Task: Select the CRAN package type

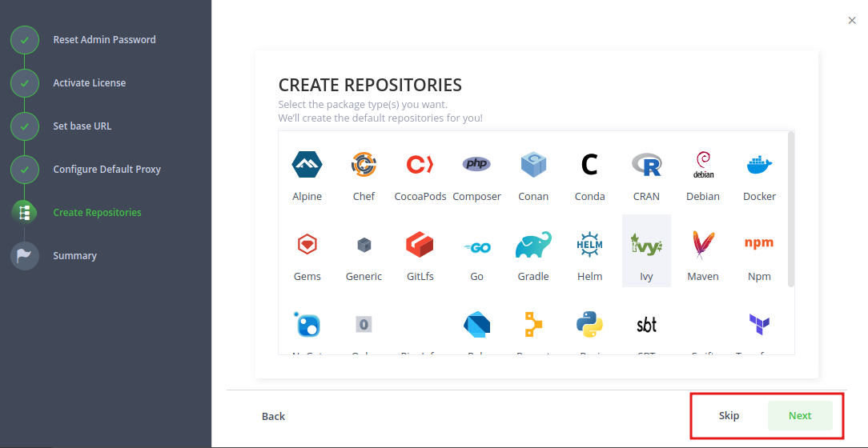Action: tap(646, 176)
